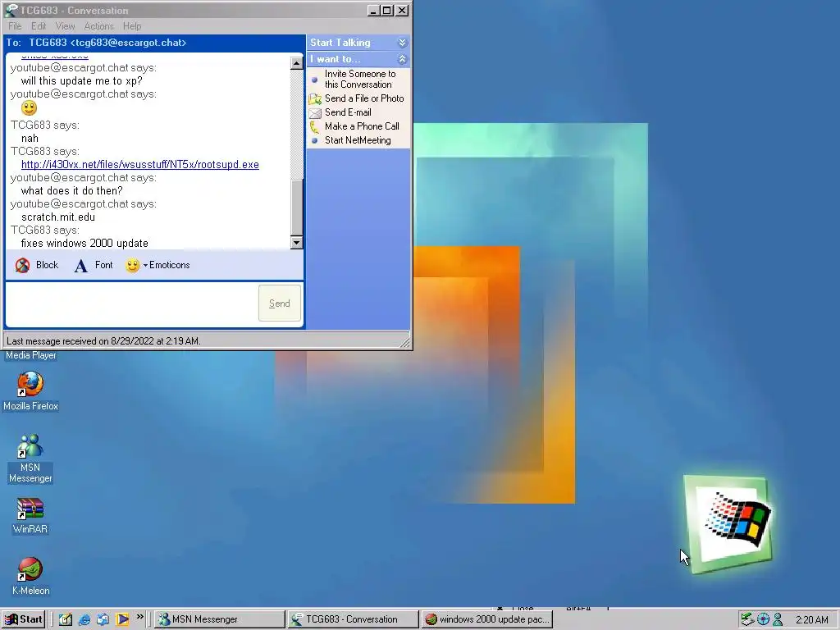
Task: Click the 2:20 AM system clock
Action: pyautogui.click(x=812, y=620)
